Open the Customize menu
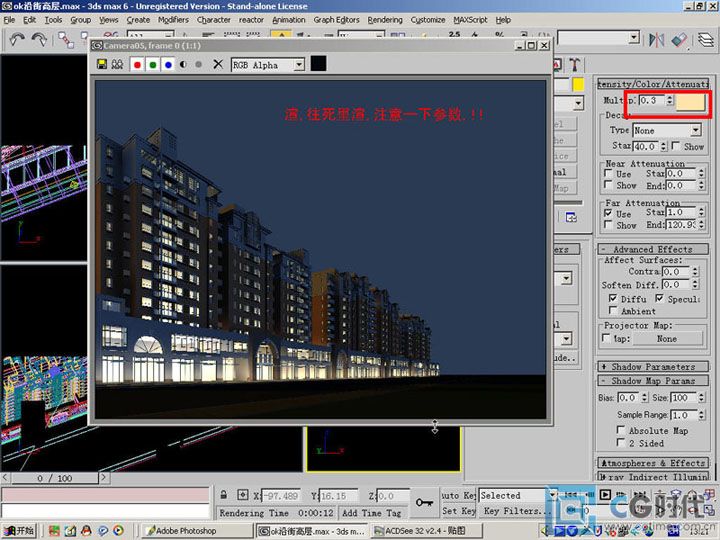The image size is (720, 540). point(428,20)
